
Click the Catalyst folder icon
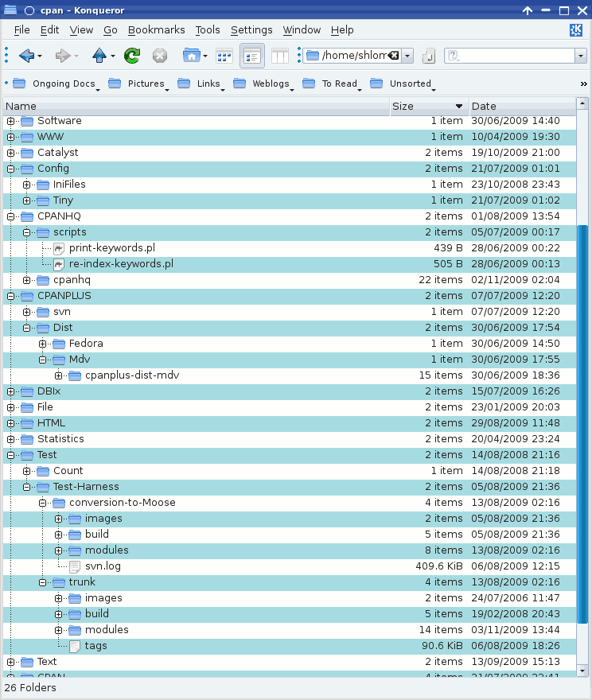click(27, 153)
